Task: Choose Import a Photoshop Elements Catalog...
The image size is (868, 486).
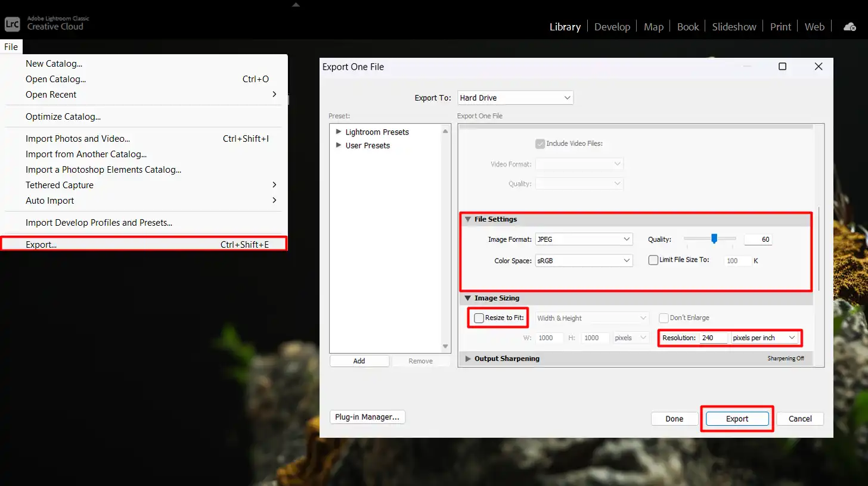Action: coord(144,170)
